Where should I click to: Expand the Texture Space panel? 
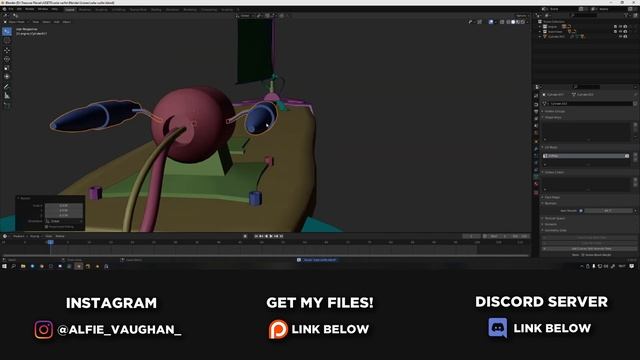(x=554, y=218)
